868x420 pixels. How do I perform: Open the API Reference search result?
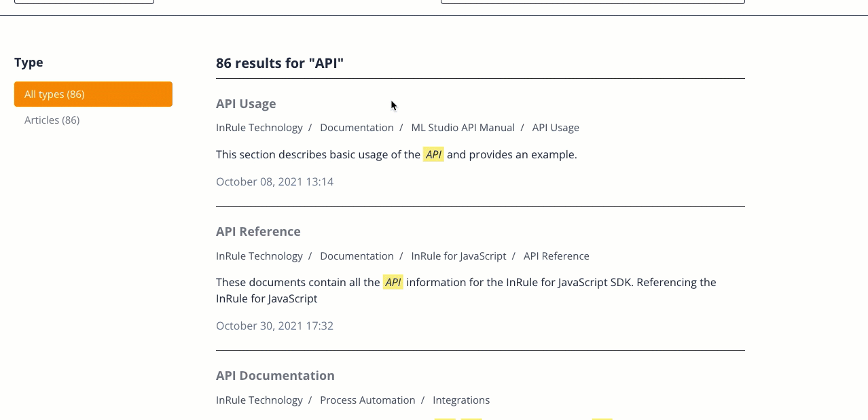pyautogui.click(x=258, y=231)
